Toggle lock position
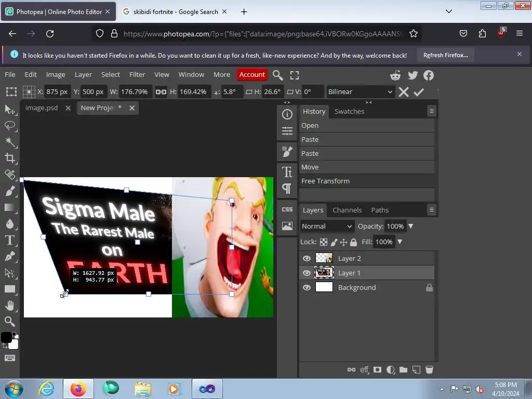Viewport: 532px width, 399px height. point(343,242)
